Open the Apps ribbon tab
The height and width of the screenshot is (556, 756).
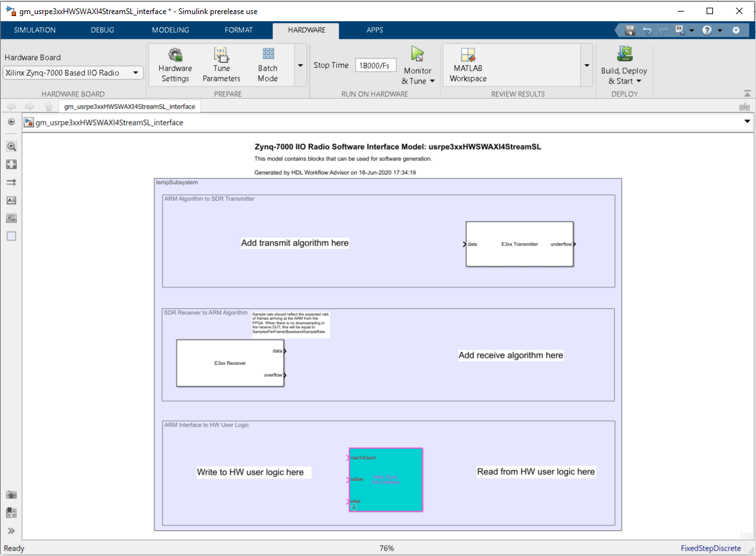375,30
